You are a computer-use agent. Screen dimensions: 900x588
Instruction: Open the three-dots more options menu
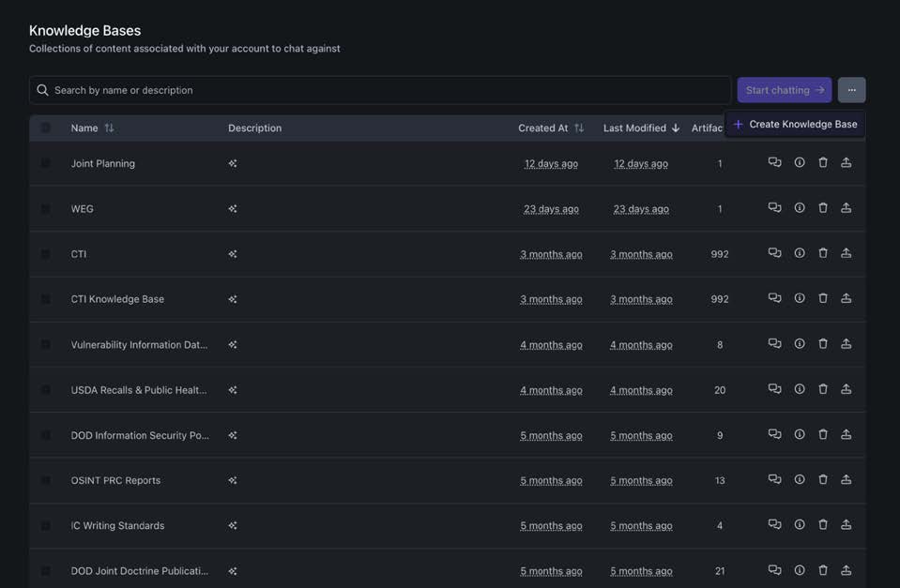point(851,90)
